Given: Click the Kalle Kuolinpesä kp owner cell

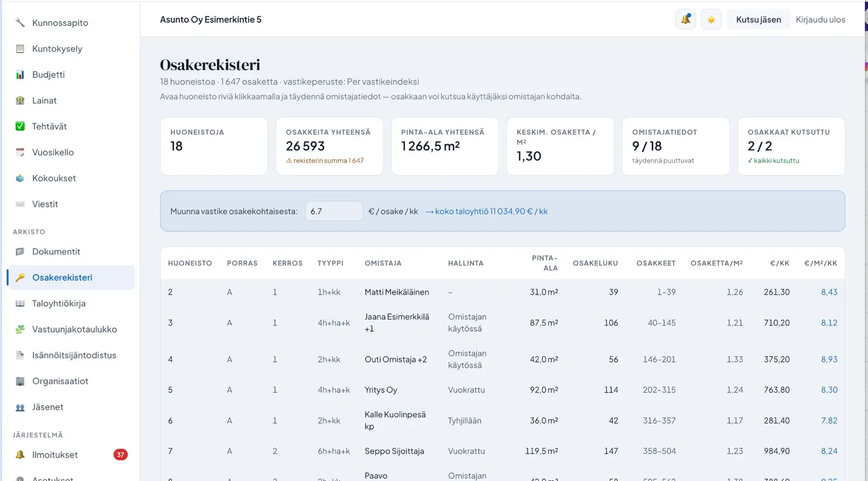Looking at the screenshot, I should point(395,421).
